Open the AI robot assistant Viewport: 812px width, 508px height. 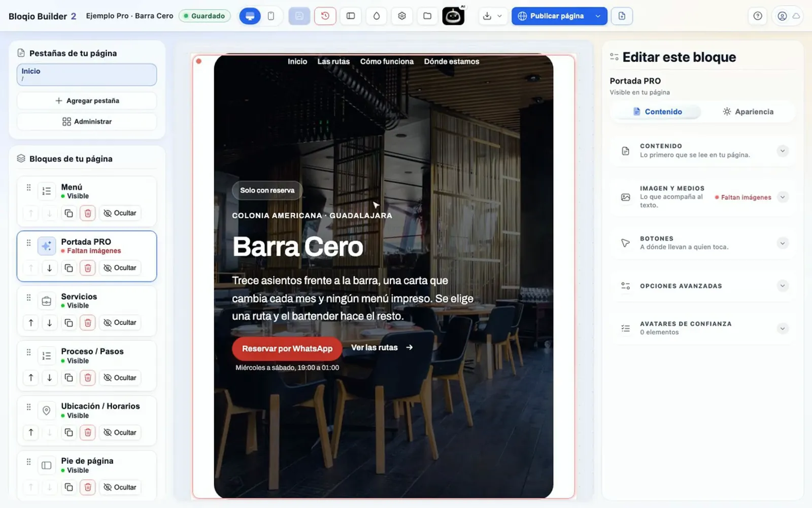453,16
